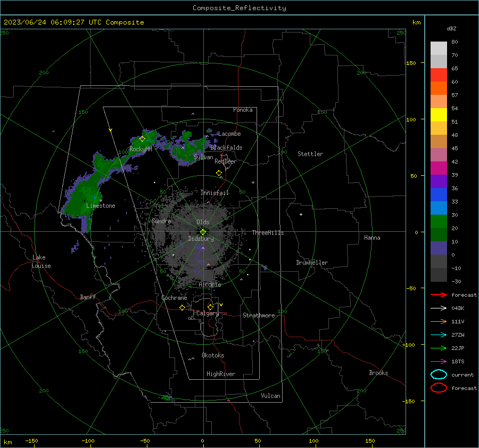Image resolution: width=479 pixels, height=448 pixels.
Task: Click the white 04DK arrow icon
Action: tap(439, 308)
